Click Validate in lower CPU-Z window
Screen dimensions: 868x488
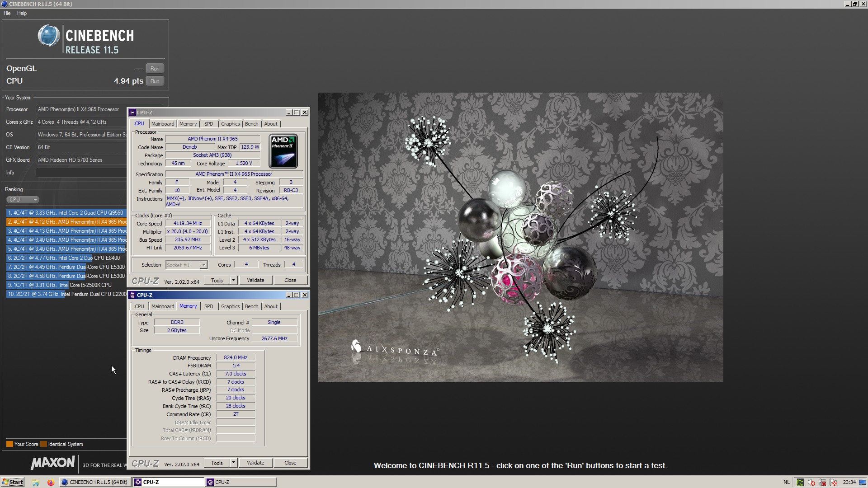255,463
